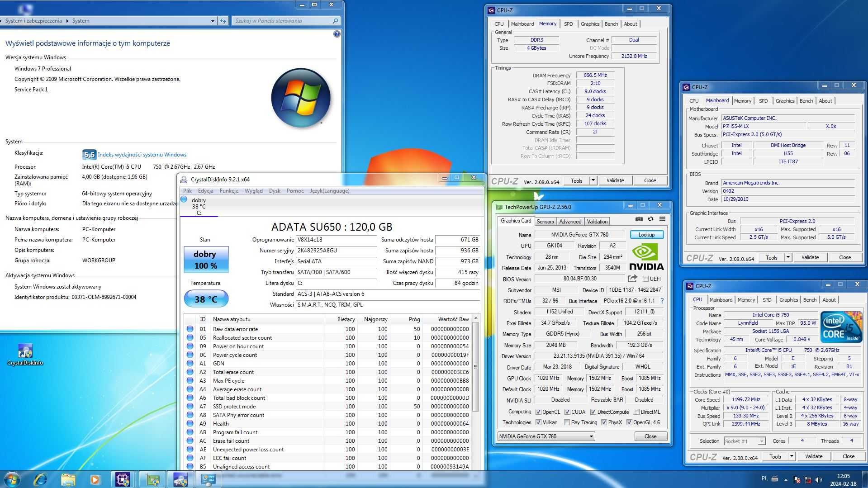Toggle the UEFI checkbox in GPU-Z
868x488 pixels.
pyautogui.click(x=645, y=279)
